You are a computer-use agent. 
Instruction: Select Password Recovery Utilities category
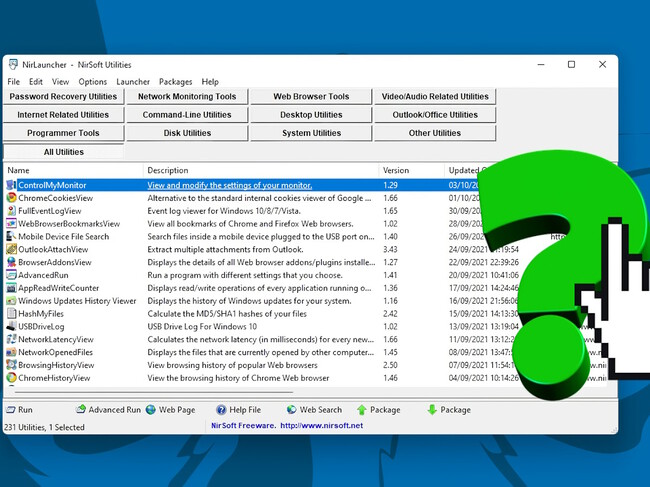pyautogui.click(x=63, y=97)
